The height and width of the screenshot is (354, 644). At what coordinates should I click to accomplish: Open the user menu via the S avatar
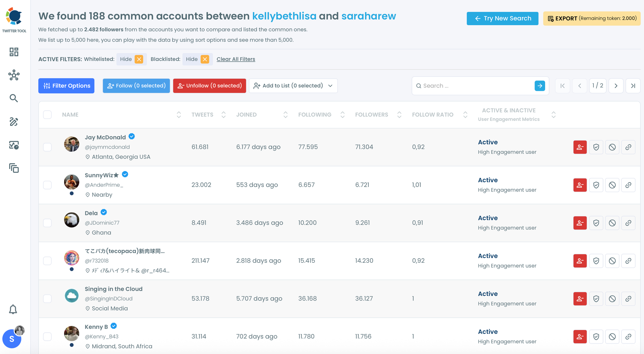[x=12, y=339]
